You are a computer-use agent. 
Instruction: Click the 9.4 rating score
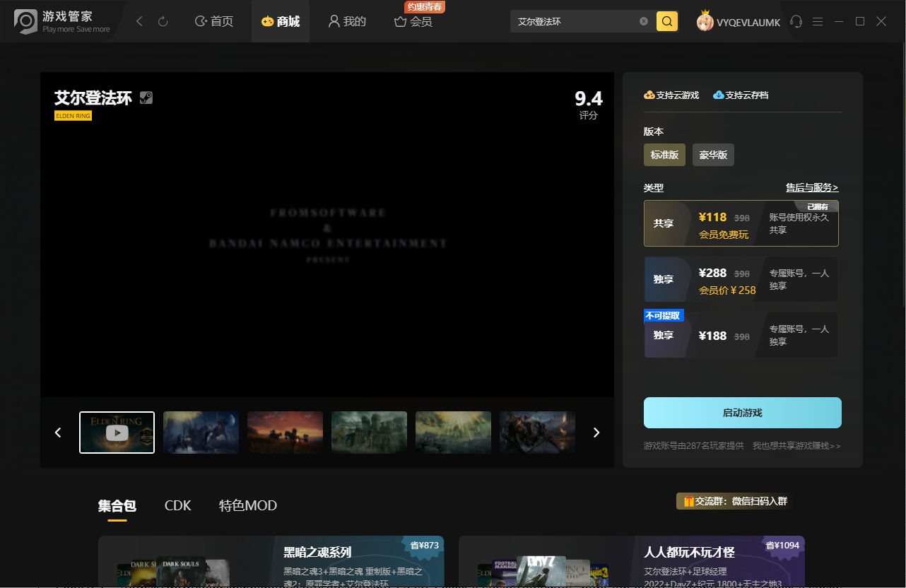(588, 98)
